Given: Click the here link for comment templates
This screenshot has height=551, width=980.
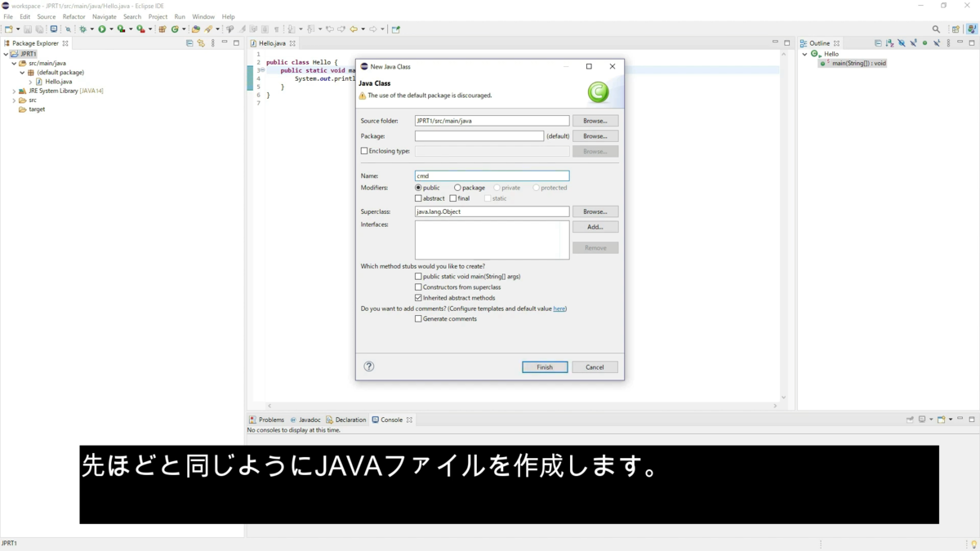Looking at the screenshot, I should (559, 308).
